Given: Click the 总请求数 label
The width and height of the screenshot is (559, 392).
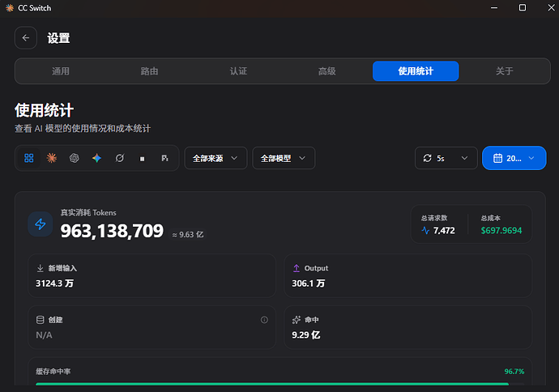Looking at the screenshot, I should [x=434, y=218].
